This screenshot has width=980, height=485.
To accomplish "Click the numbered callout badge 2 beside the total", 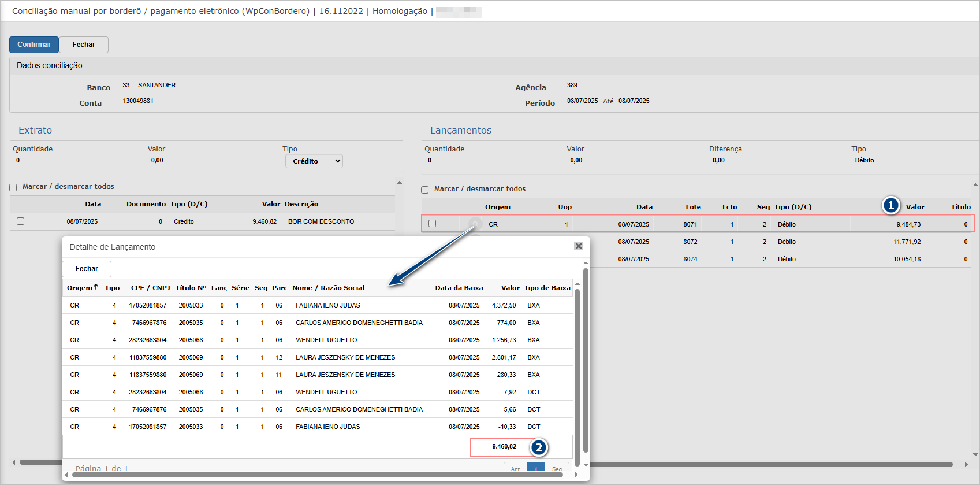I will [539, 447].
